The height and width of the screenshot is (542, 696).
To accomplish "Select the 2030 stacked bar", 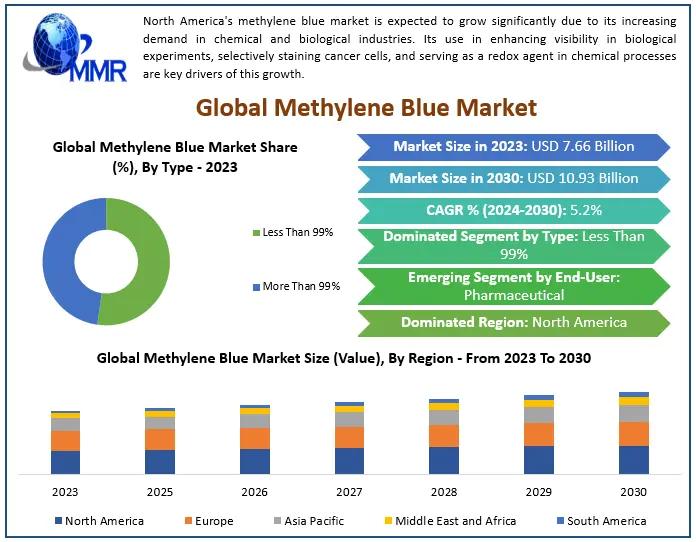I will [633, 433].
